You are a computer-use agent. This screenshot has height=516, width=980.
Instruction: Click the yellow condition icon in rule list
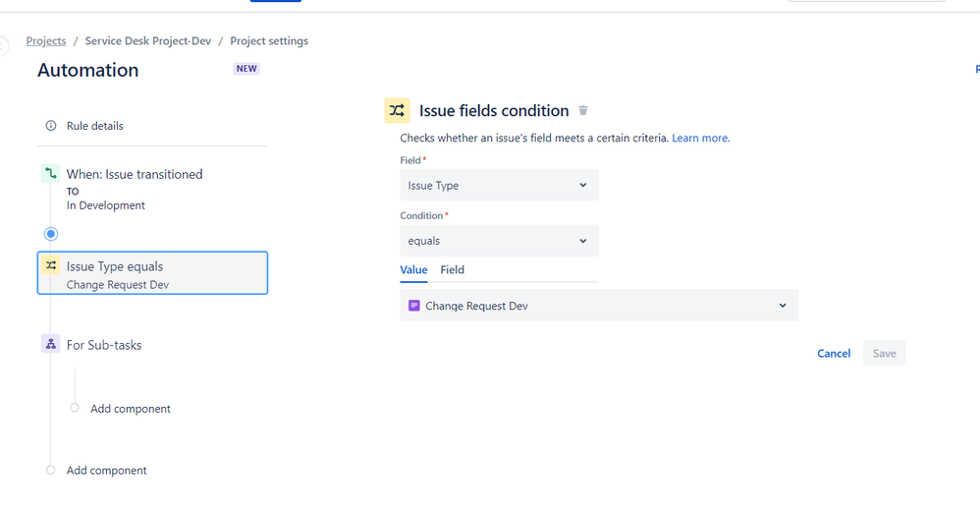tap(50, 266)
